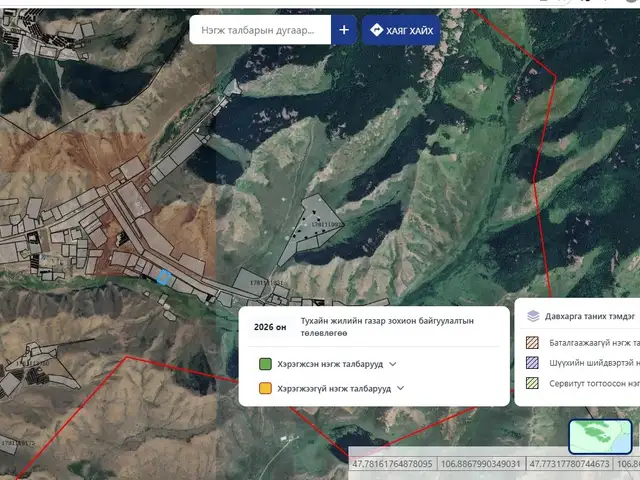Click the Давхарга таних тэмдэг heading
The width and height of the screenshot is (640, 480).
tap(590, 316)
